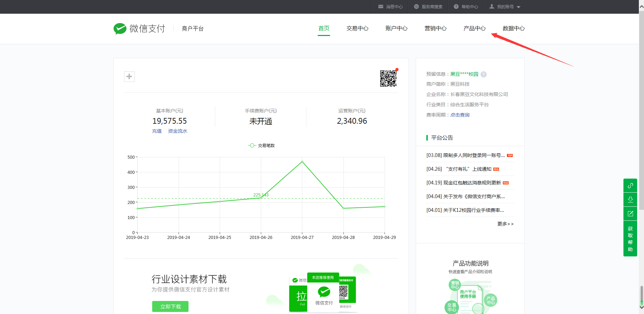Click the TOP badge on first announcement

tap(510, 155)
